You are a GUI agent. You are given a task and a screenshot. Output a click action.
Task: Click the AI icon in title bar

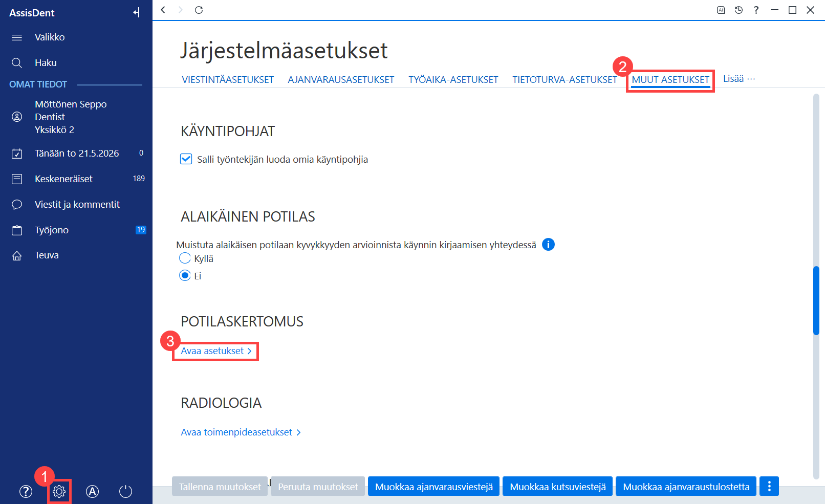pyautogui.click(x=721, y=10)
